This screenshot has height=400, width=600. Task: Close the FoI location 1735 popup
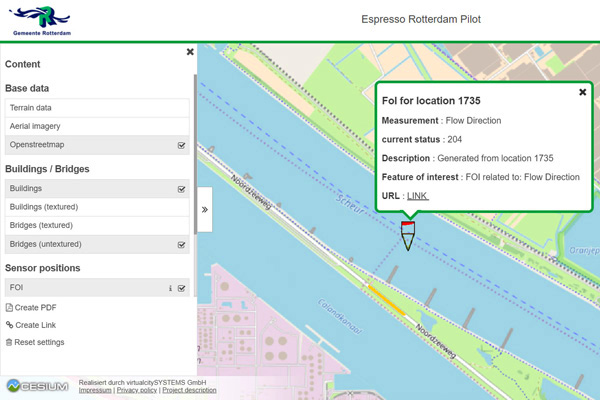click(x=582, y=92)
